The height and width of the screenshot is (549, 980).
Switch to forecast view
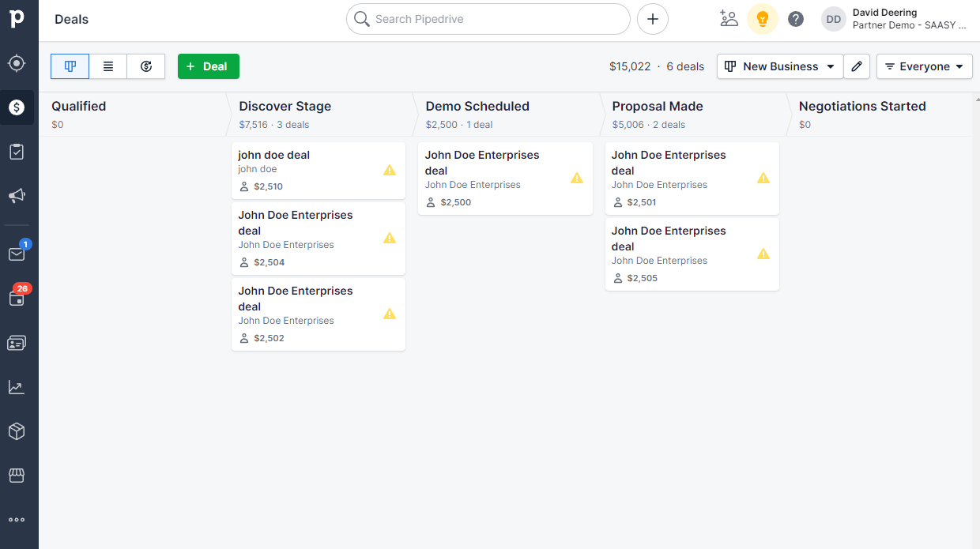coord(146,66)
